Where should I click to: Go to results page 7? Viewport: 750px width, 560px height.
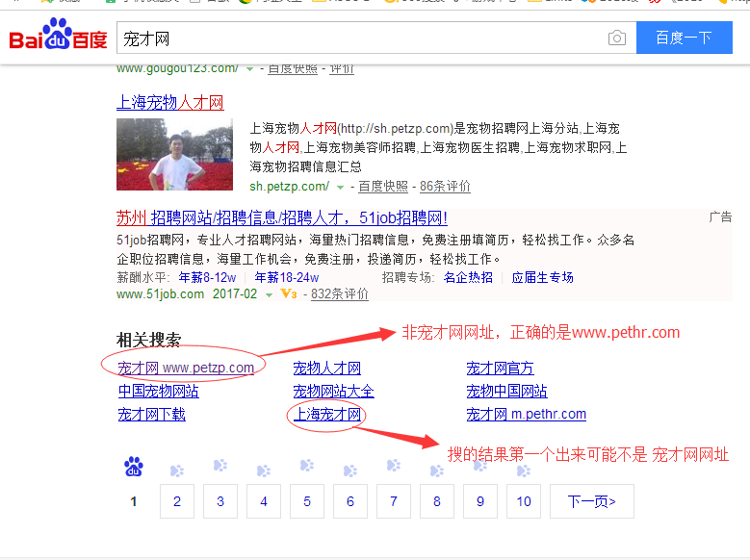click(394, 501)
